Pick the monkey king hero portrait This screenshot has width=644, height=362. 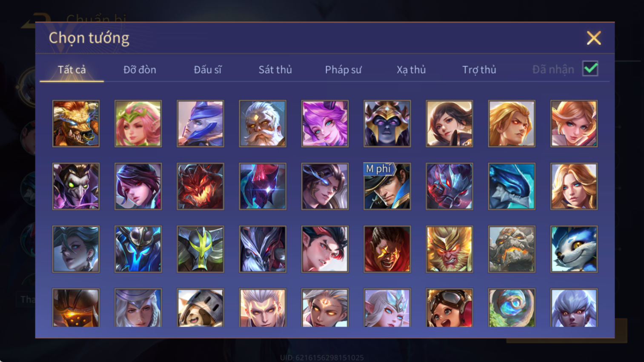[449, 249]
